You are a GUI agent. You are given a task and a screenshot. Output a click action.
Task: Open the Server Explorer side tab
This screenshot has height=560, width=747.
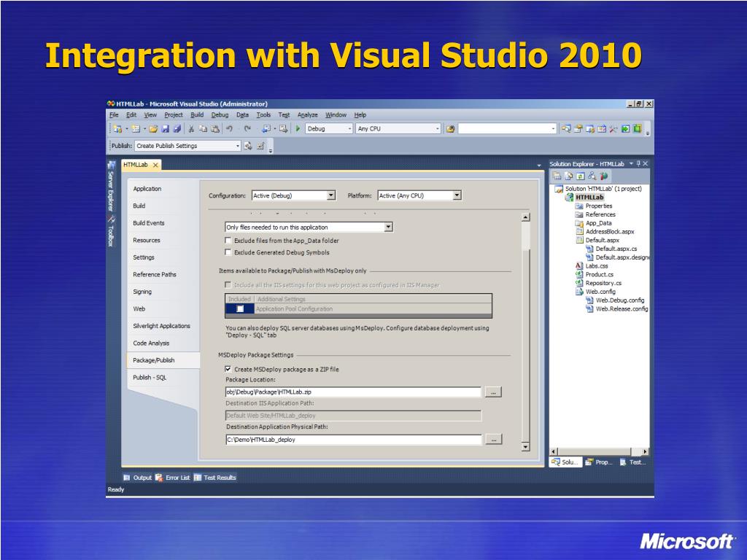[x=111, y=187]
